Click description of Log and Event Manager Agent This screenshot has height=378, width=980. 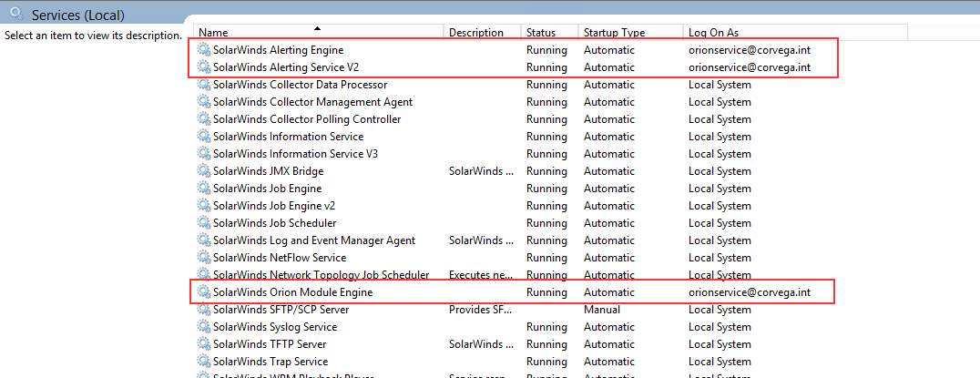[x=481, y=240]
